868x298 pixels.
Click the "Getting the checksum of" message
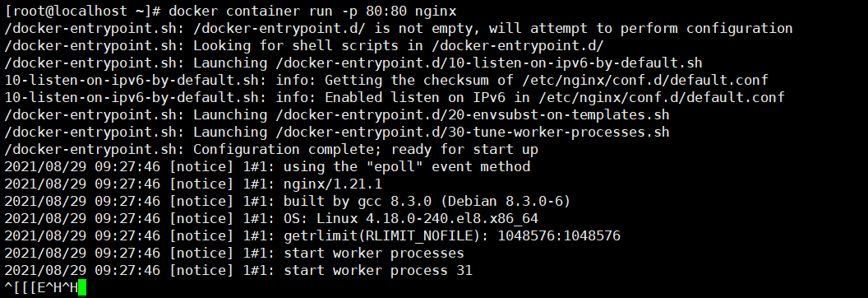pyautogui.click(x=419, y=81)
